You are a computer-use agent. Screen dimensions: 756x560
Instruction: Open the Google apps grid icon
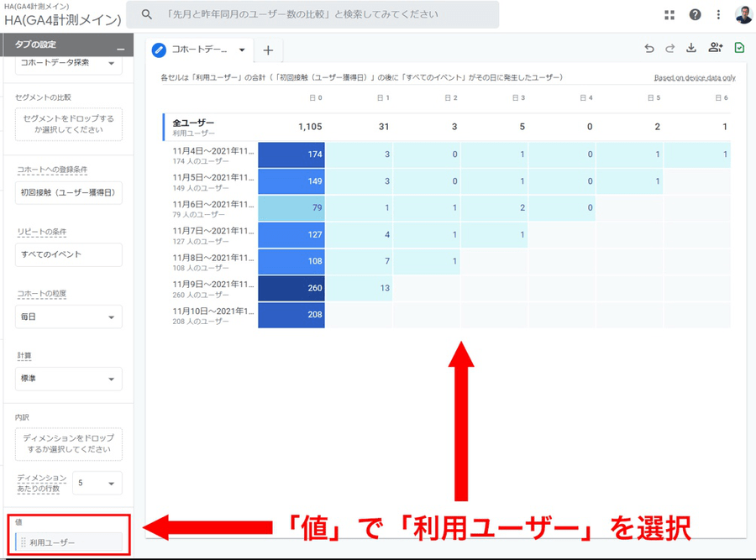pos(669,14)
